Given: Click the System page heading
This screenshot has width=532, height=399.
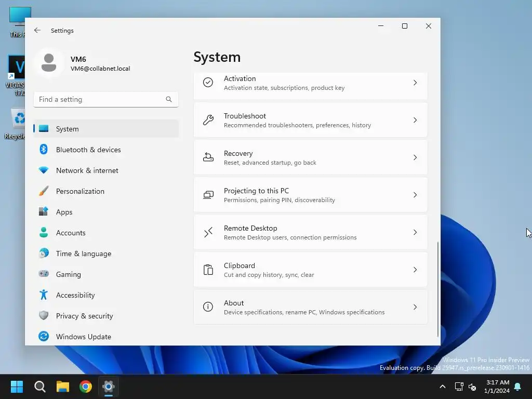Looking at the screenshot, I should pos(217,57).
